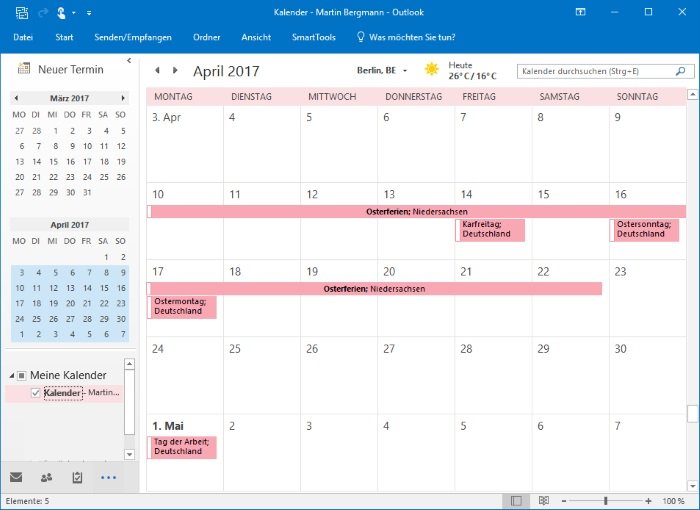Click the send/receive all folders icon
Image resolution: width=700 pixels, height=510 pixels.
[x=22, y=13]
